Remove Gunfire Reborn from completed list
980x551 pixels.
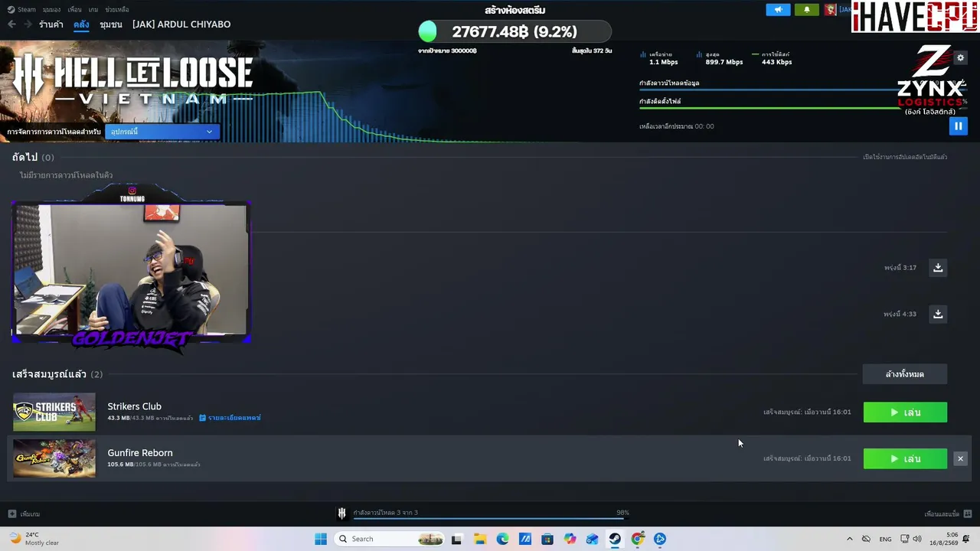point(960,458)
